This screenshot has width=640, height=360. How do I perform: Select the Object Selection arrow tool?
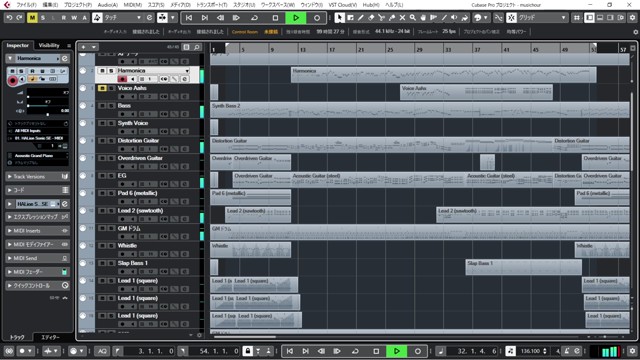coord(340,18)
